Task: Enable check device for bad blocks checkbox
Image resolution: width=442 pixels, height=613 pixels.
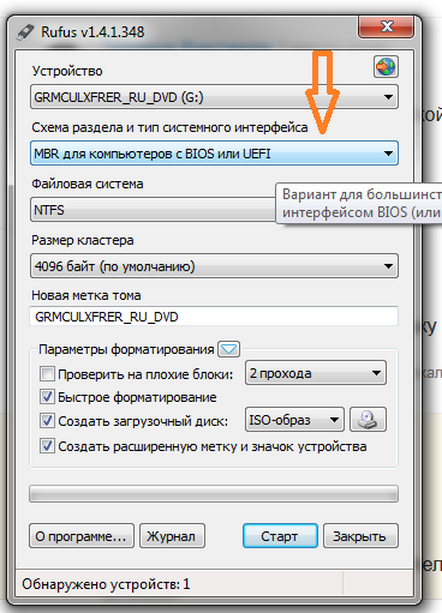Action: (x=47, y=374)
